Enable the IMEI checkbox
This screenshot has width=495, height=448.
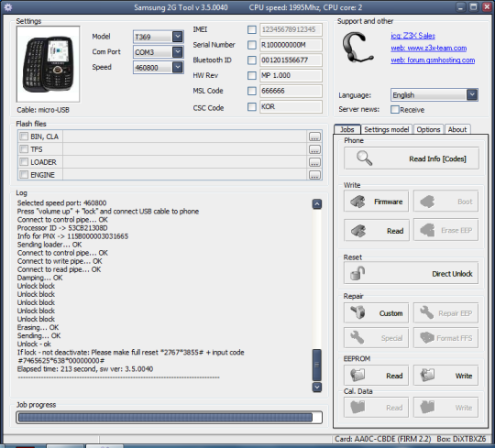251,29
